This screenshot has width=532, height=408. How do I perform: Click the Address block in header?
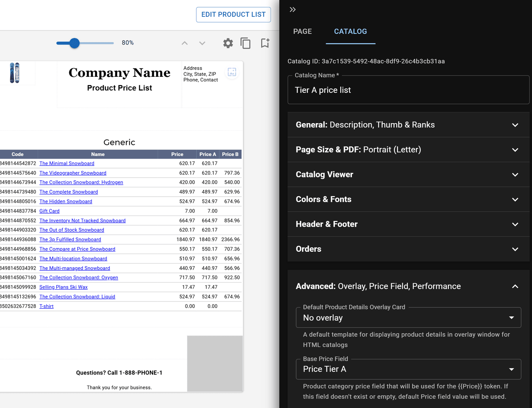click(x=201, y=74)
